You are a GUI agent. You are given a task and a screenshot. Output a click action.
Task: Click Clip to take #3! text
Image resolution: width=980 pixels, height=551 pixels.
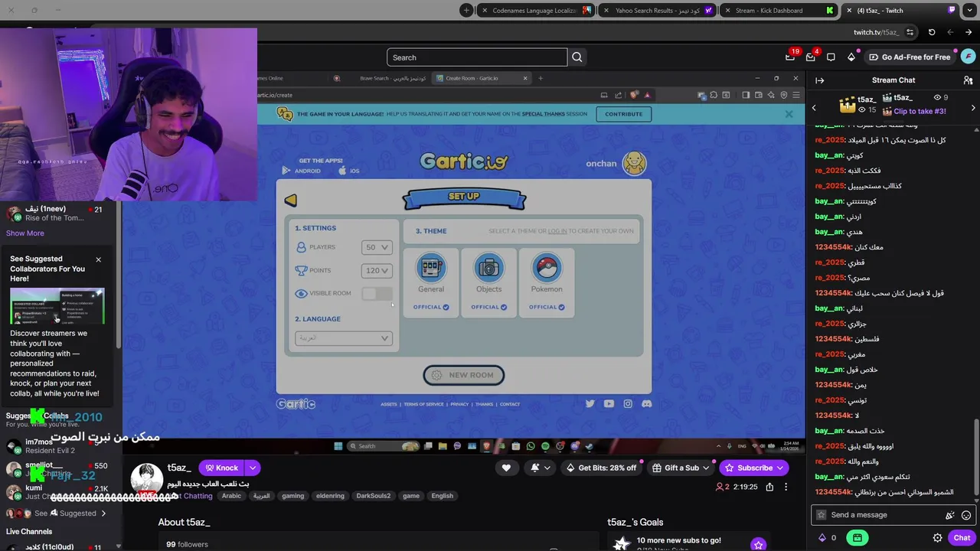[x=920, y=111]
